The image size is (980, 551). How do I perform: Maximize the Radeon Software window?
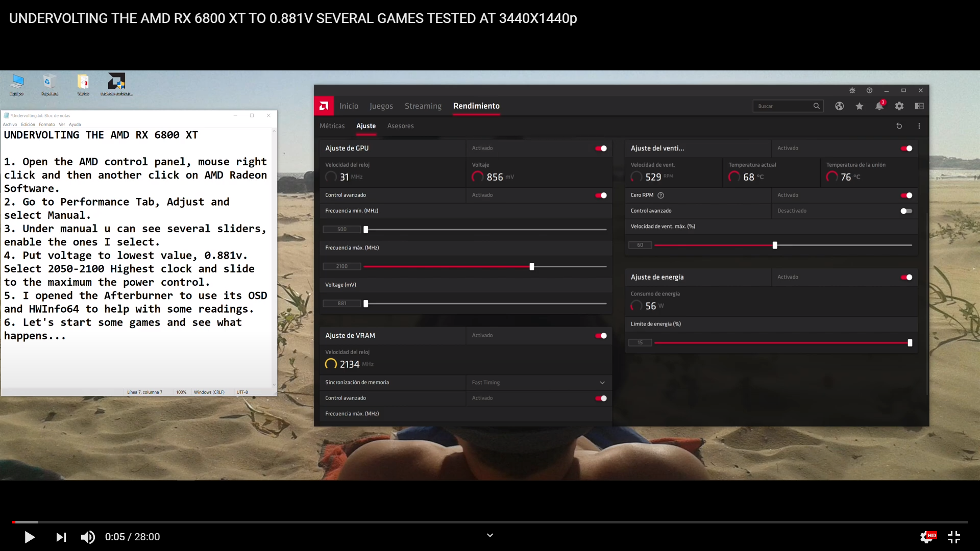click(x=903, y=90)
